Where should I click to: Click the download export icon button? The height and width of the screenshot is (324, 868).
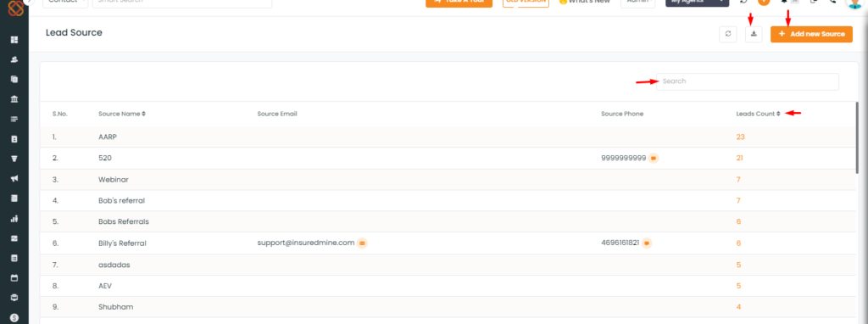(x=754, y=34)
